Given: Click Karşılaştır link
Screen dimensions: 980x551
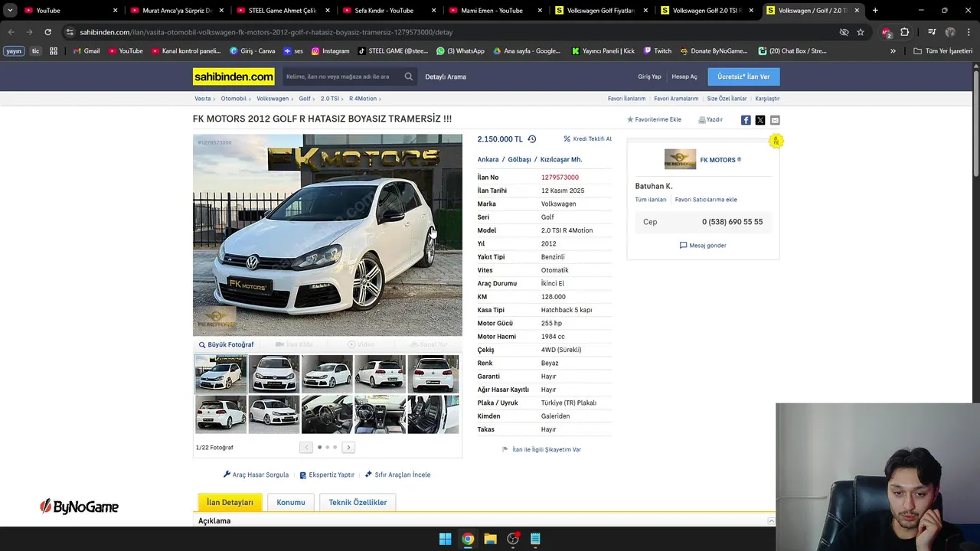Looking at the screenshot, I should pos(767,99).
